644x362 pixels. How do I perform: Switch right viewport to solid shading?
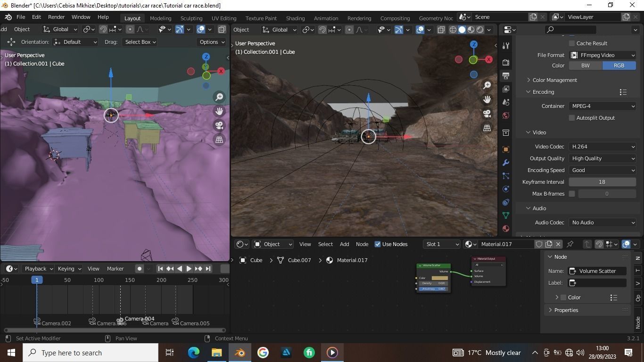pos(462,30)
